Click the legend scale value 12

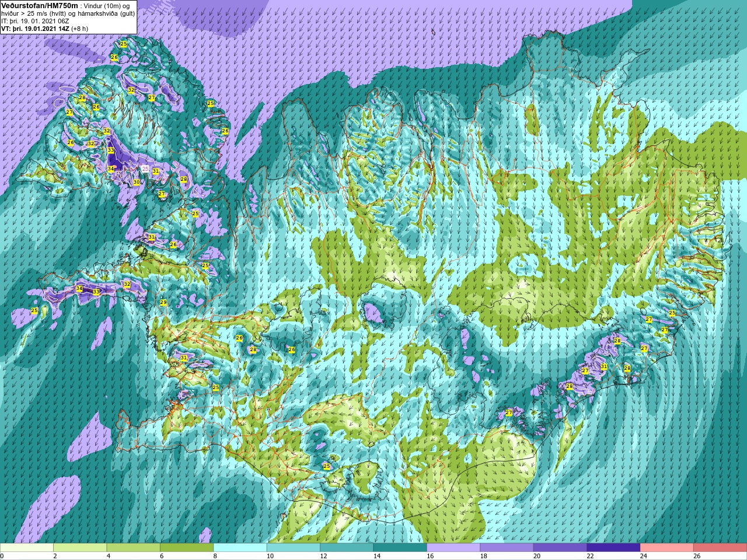tap(323, 556)
